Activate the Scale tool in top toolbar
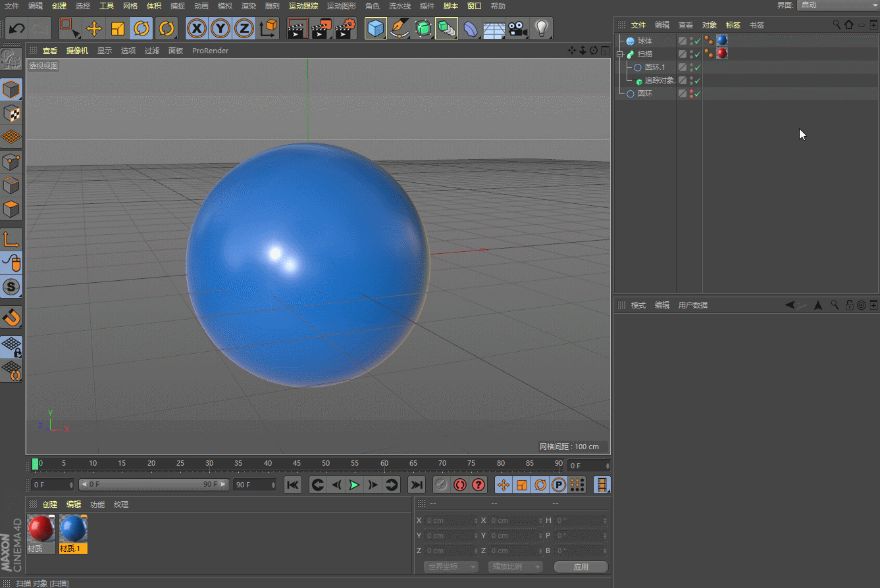The width and height of the screenshot is (880, 588). (118, 29)
